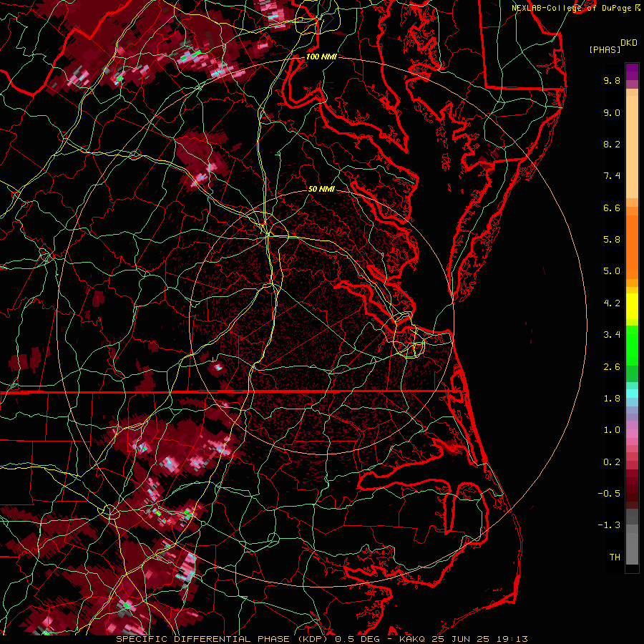The width and height of the screenshot is (644, 644).
Task: Click the DKD label above the color scale
Action: [x=629, y=43]
